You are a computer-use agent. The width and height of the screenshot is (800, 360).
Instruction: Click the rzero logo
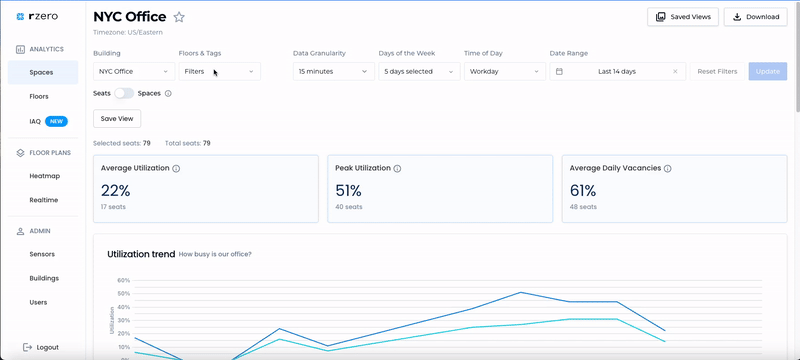coord(37,16)
